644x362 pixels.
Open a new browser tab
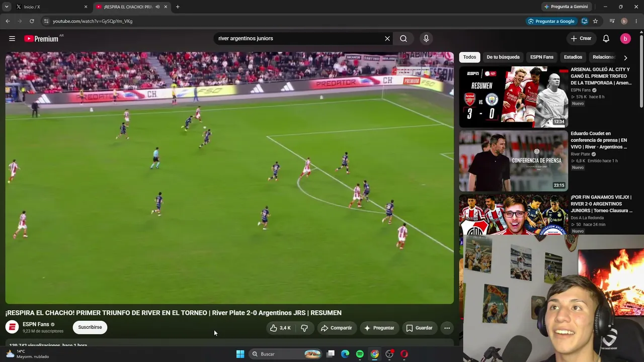click(x=178, y=7)
